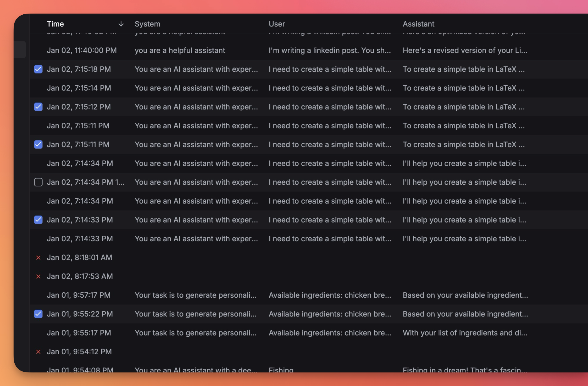Open the Assistant cell in the 9:57:17 PM row
The image size is (588, 386).
click(465, 295)
